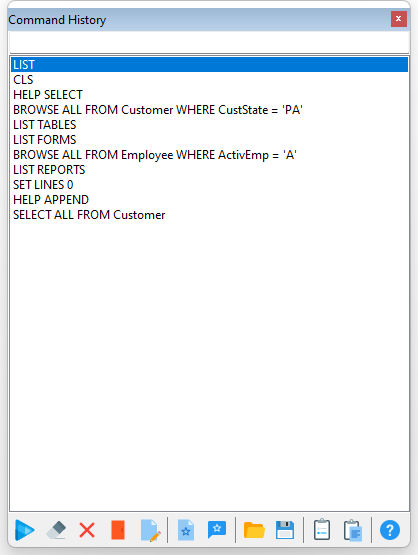Run the selected command with play icon
This screenshot has height=555, width=418.
click(24, 530)
